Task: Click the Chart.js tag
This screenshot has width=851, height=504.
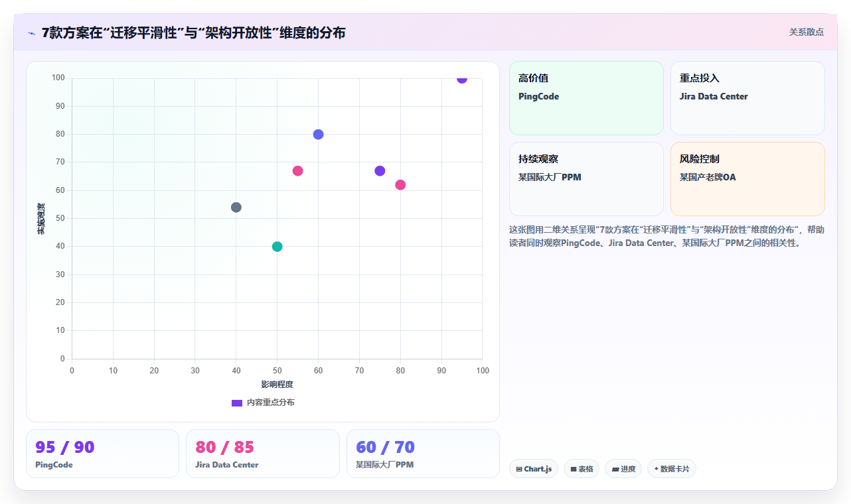Action: (534, 469)
